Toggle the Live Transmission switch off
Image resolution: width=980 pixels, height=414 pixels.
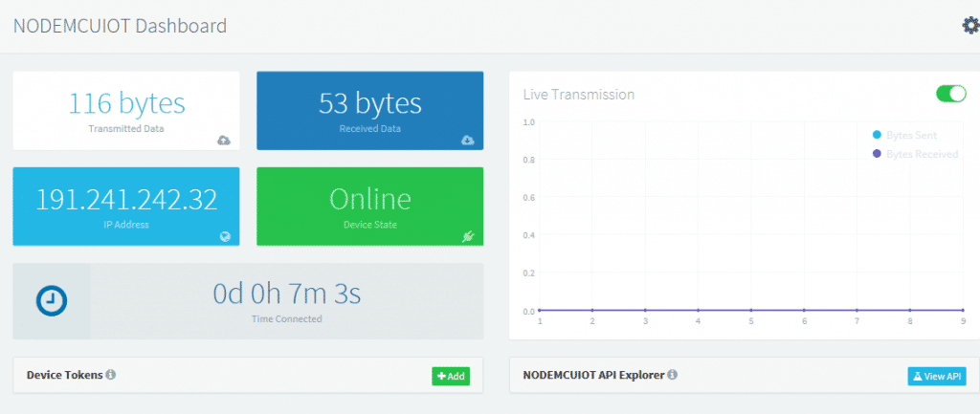pyautogui.click(x=950, y=94)
